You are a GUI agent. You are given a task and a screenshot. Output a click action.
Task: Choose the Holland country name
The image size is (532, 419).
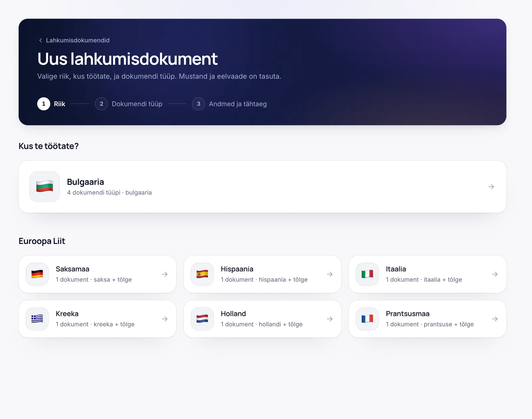(233, 314)
